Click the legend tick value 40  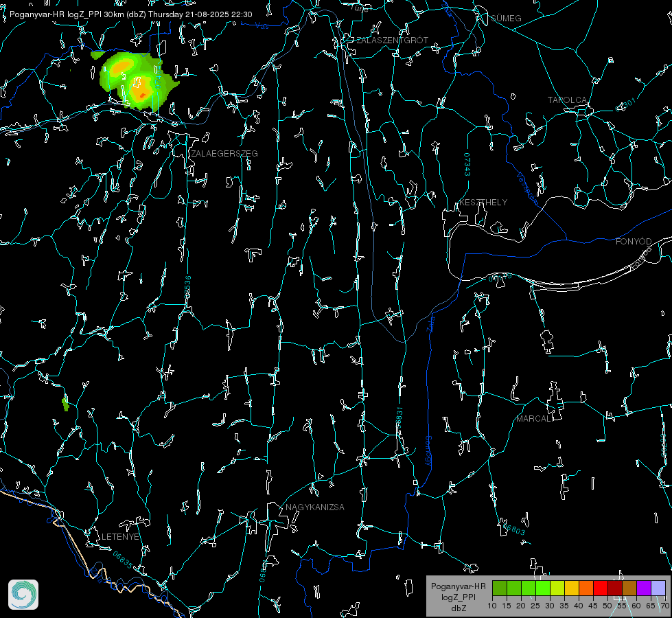pos(579,606)
